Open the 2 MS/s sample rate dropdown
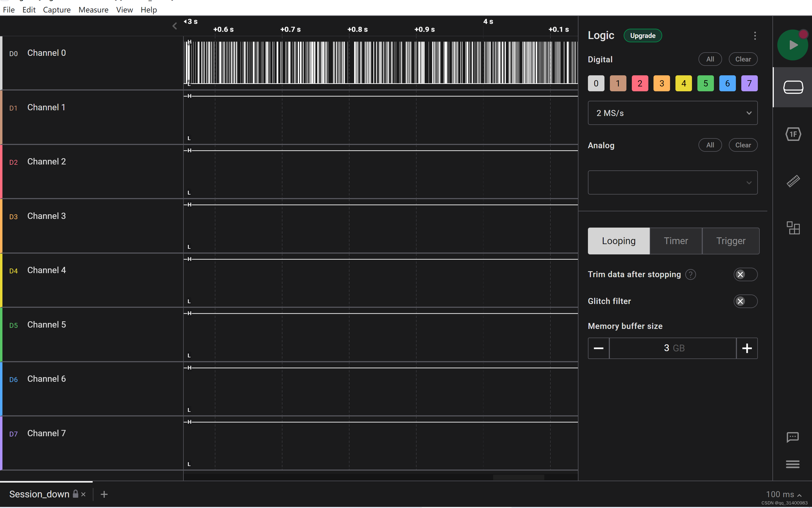This screenshot has width=812, height=508. point(672,113)
